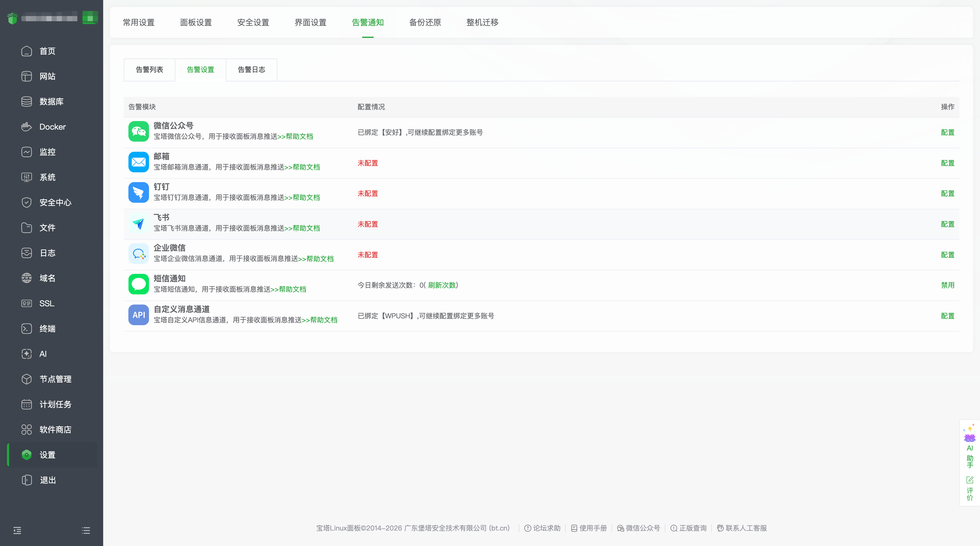
Task: Click the 计划任务 calendar icon
Action: 27,404
